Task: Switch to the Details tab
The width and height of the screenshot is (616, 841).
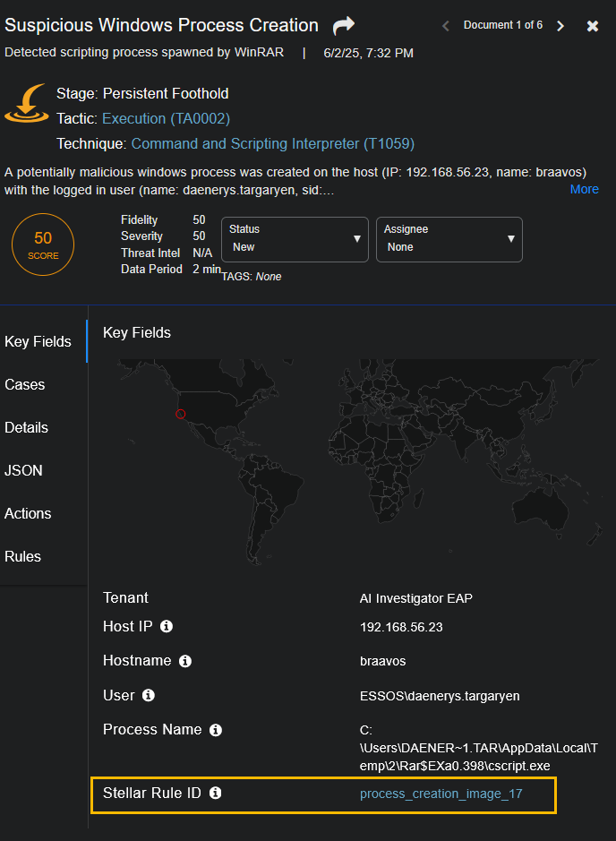Action: [x=27, y=427]
